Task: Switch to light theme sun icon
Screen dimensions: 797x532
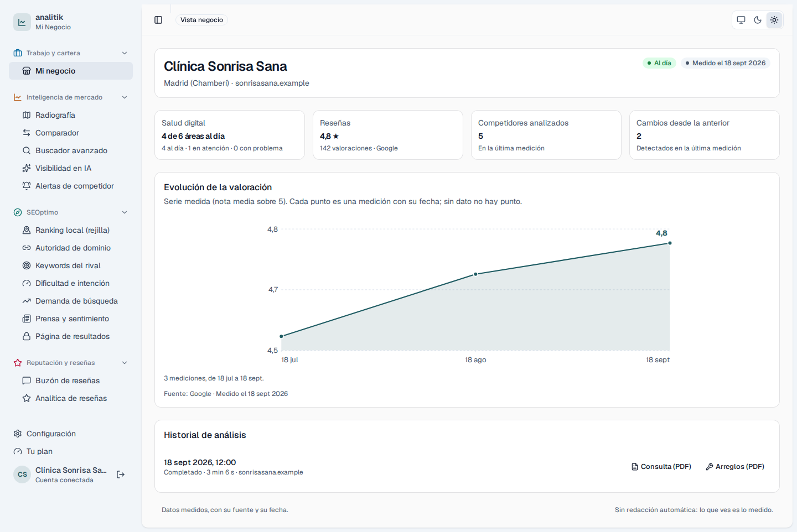Action: [x=774, y=20]
